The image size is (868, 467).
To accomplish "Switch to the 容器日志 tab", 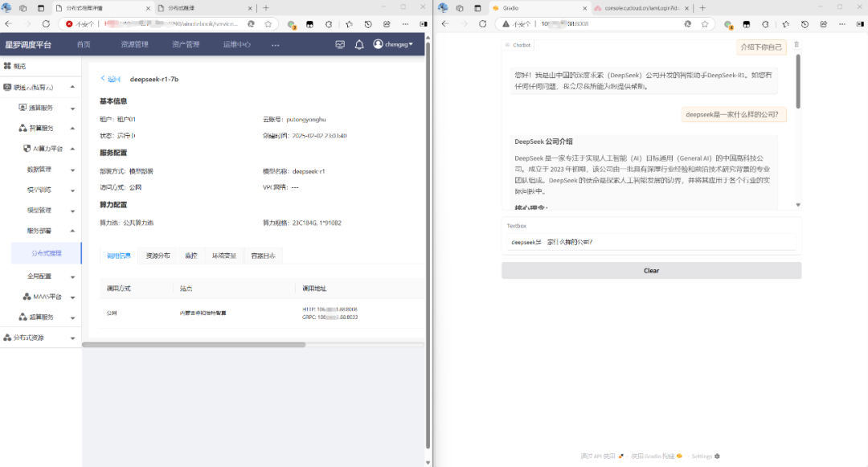I will [263, 256].
